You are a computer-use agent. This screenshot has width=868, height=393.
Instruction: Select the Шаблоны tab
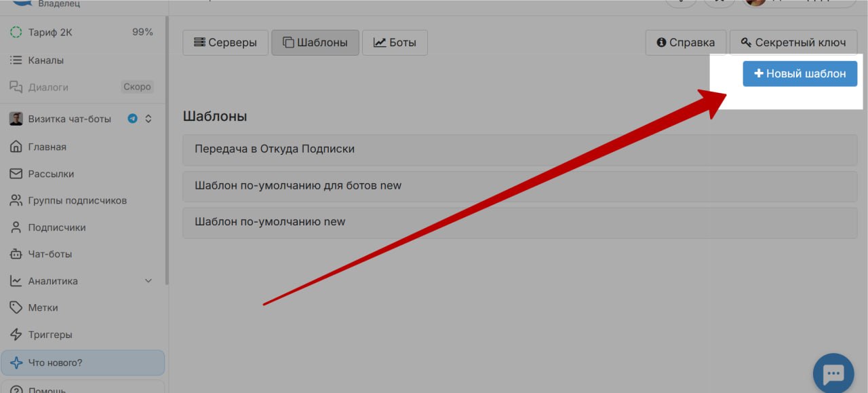click(x=315, y=43)
